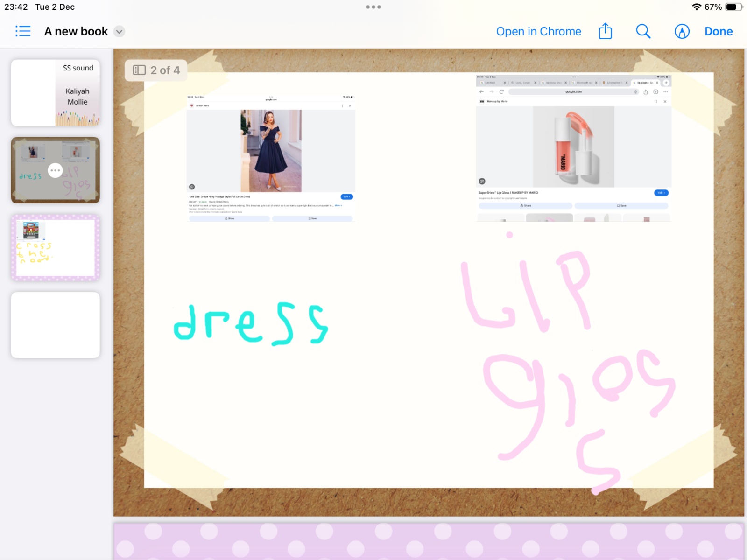Expand the 'A new book' title dropdown
Image resolution: width=747 pixels, height=560 pixels.
120,32
